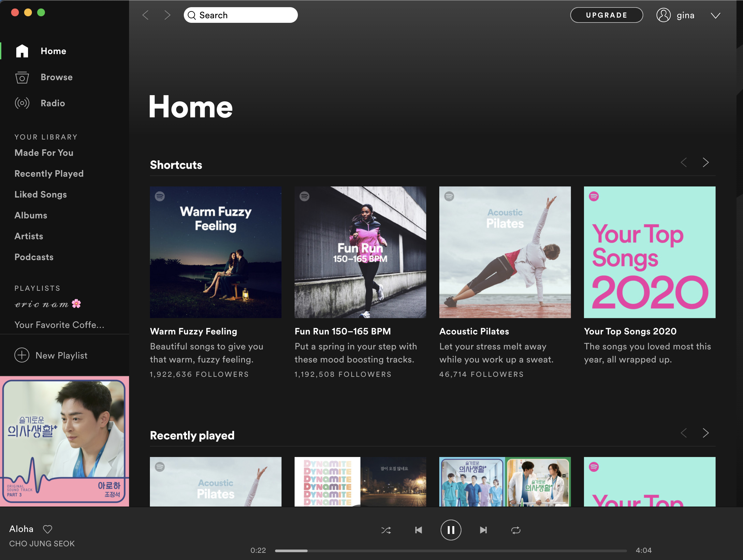Click the Home icon in sidebar
Viewport: 743px width, 560px height.
click(x=22, y=51)
